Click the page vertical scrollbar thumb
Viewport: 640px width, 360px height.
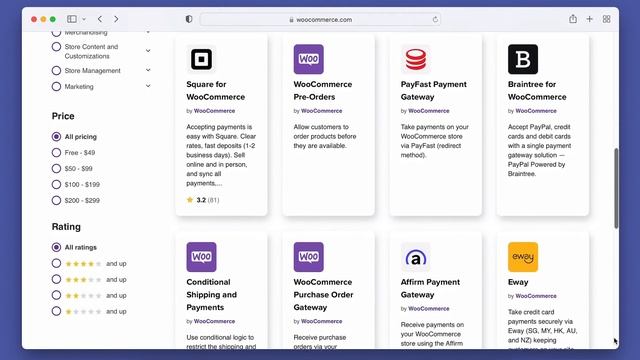click(x=616, y=188)
